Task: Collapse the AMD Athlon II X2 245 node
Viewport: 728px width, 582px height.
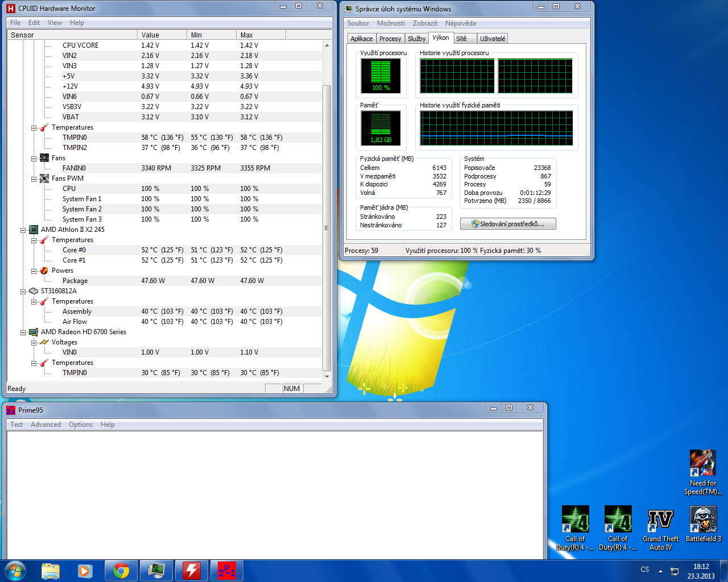Action: pyautogui.click(x=23, y=230)
